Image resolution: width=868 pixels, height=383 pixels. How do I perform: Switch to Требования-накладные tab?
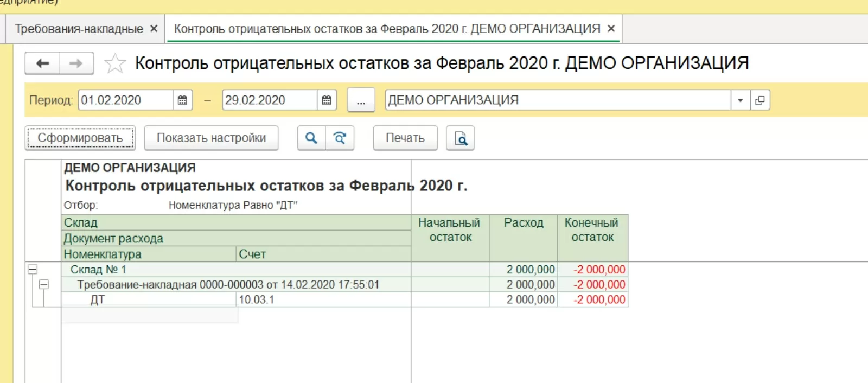tap(79, 29)
